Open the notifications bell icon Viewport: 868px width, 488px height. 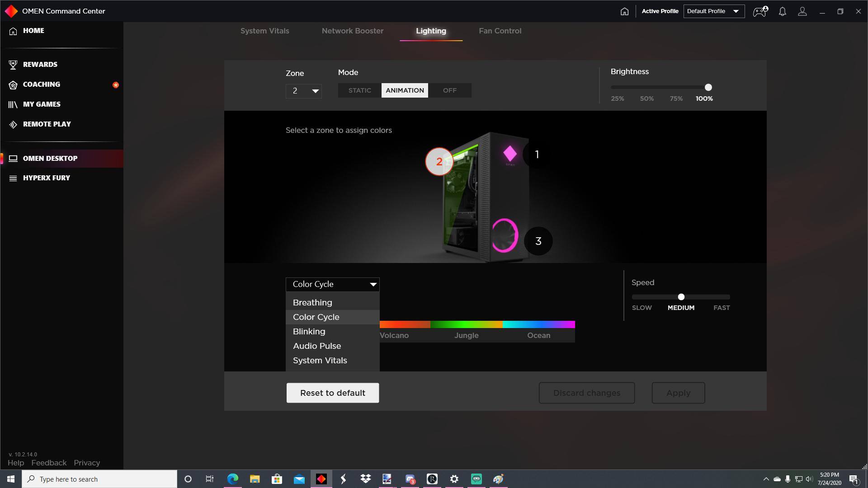point(782,11)
